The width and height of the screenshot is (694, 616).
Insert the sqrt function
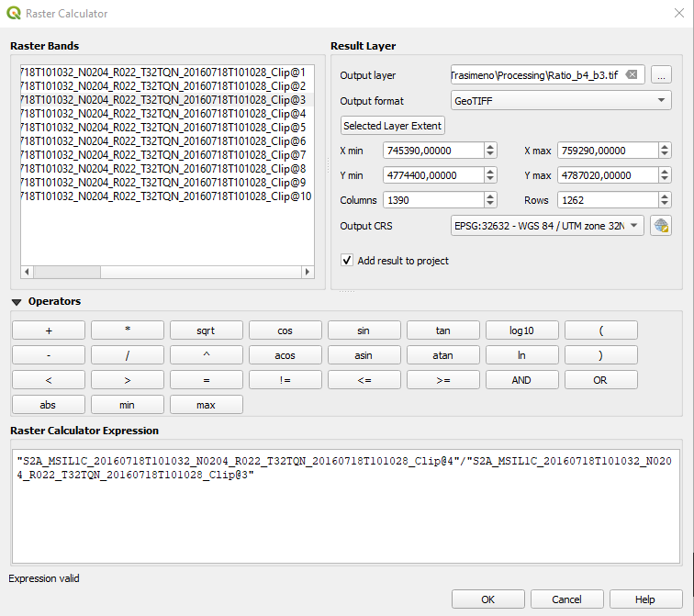point(207,330)
